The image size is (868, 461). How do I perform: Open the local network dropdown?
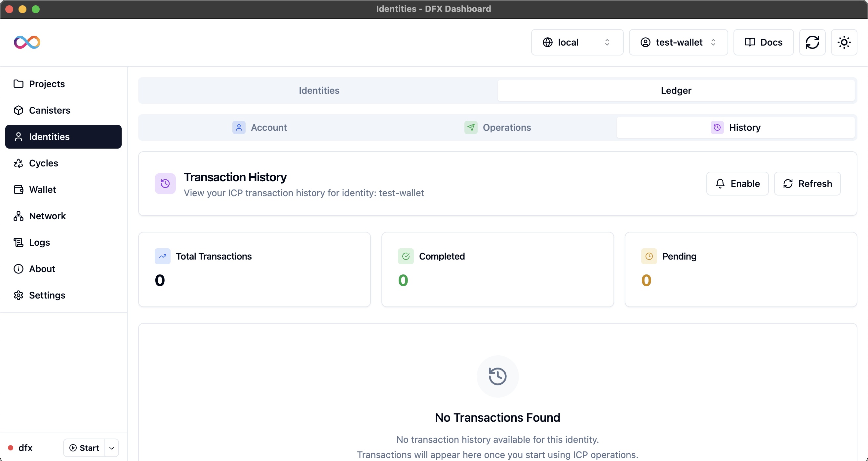pyautogui.click(x=577, y=42)
